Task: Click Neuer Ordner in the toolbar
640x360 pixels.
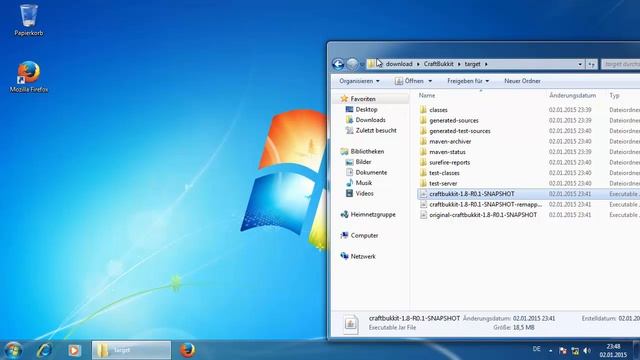Action: pos(522,81)
